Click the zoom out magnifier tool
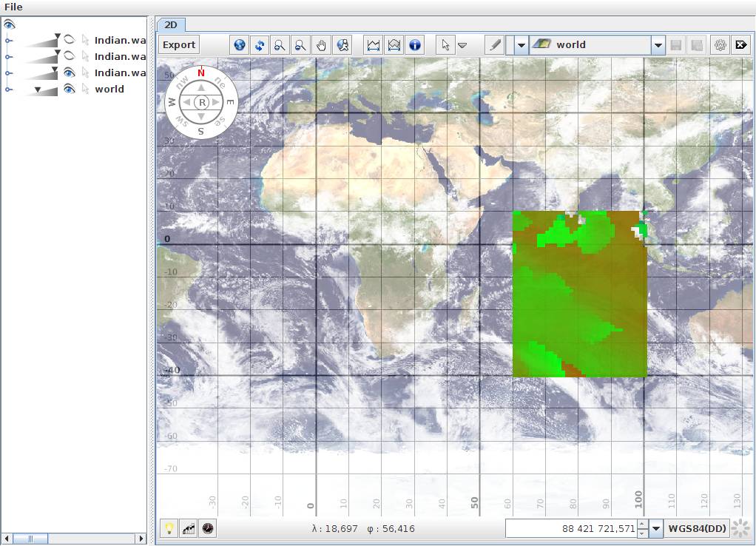This screenshot has width=756, height=546. (x=300, y=45)
